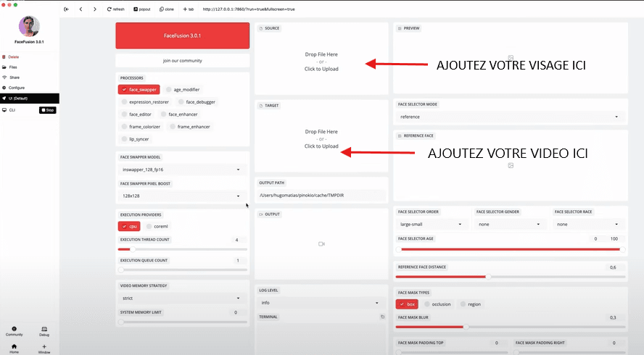Enable coreml execution provider
This screenshot has height=355, width=644.
[157, 226]
